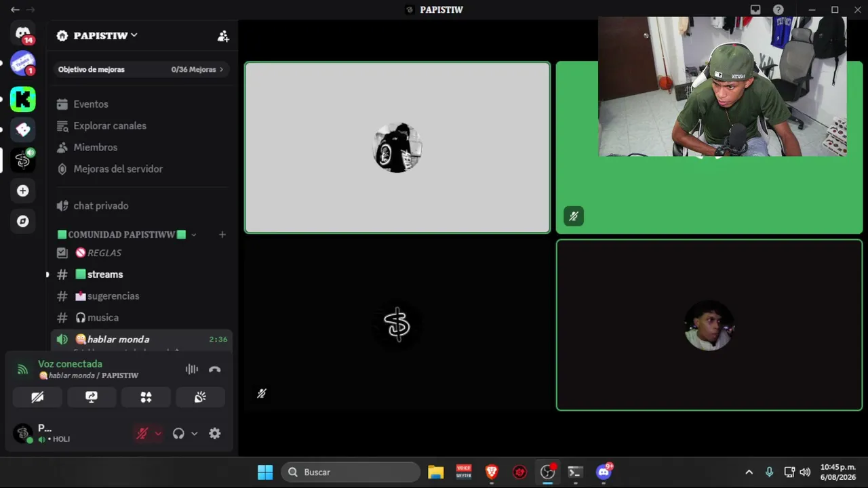Open the taskbar clock and date
This screenshot has height=488, width=868.
838,472
